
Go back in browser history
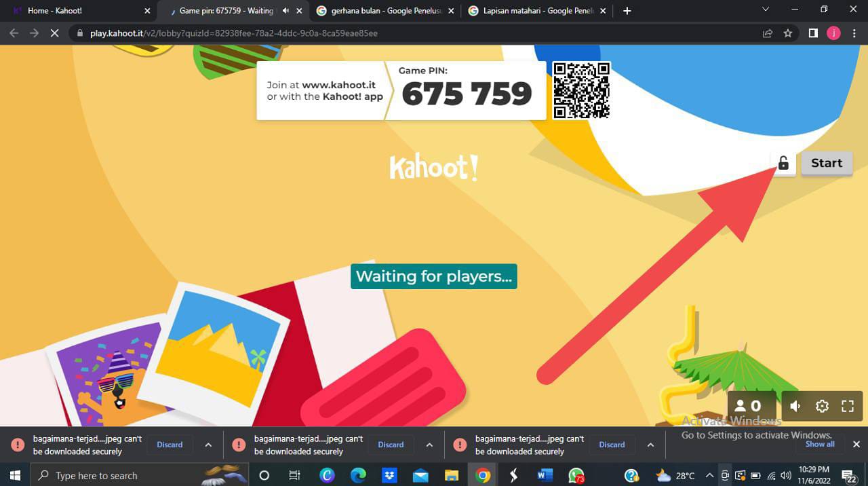coord(14,33)
